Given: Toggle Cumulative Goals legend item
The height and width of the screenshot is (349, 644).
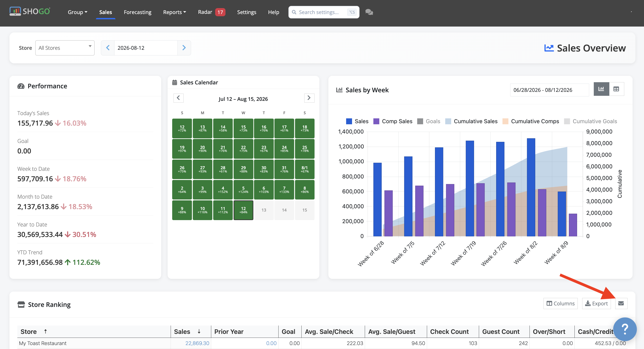Looking at the screenshot, I should click(591, 121).
